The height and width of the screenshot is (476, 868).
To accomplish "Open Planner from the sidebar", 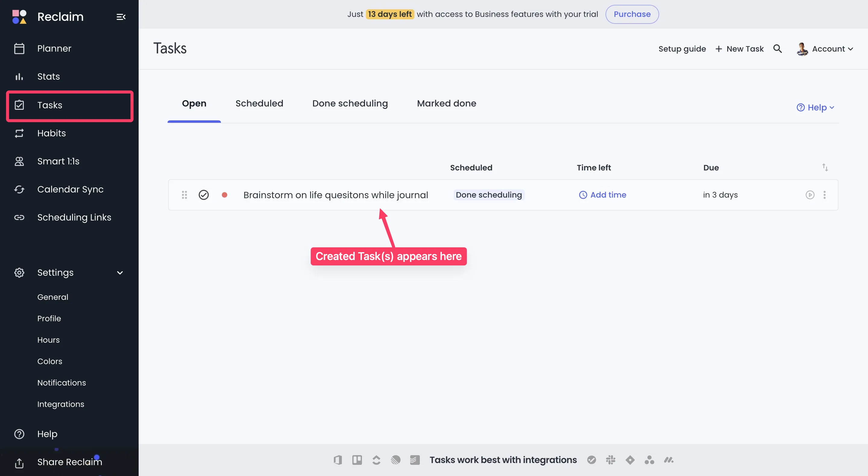I will point(54,49).
